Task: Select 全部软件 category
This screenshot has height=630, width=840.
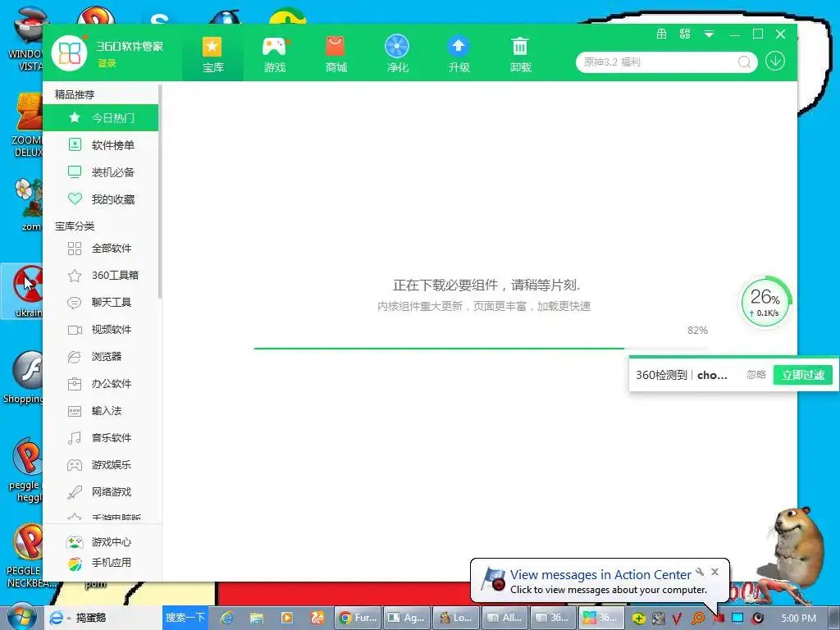Action: click(x=101, y=248)
